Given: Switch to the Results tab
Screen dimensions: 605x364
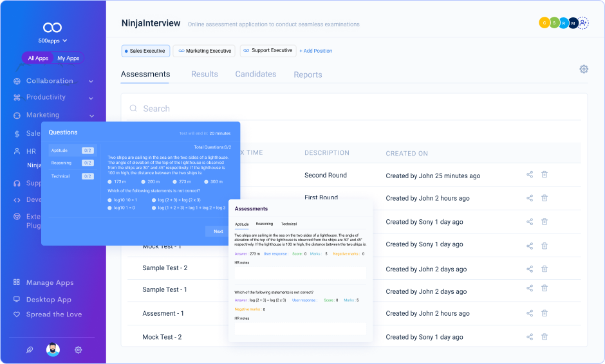Looking at the screenshot, I should [x=205, y=75].
